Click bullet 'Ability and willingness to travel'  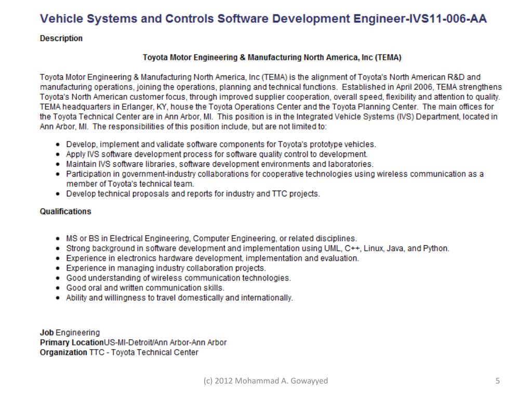179,298
